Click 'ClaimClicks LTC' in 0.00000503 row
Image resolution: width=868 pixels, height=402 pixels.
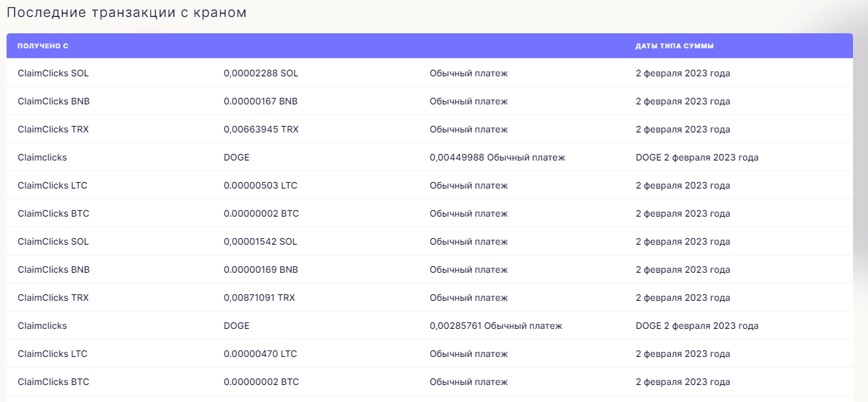click(52, 185)
